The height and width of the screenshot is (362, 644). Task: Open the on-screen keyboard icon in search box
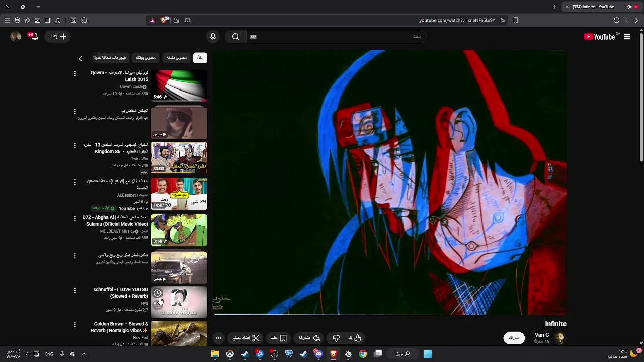[253, 36]
